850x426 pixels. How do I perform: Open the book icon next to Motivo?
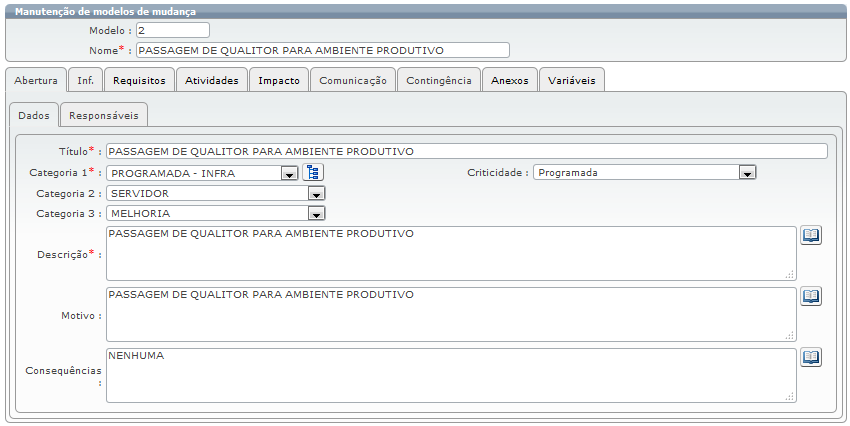tap(811, 296)
